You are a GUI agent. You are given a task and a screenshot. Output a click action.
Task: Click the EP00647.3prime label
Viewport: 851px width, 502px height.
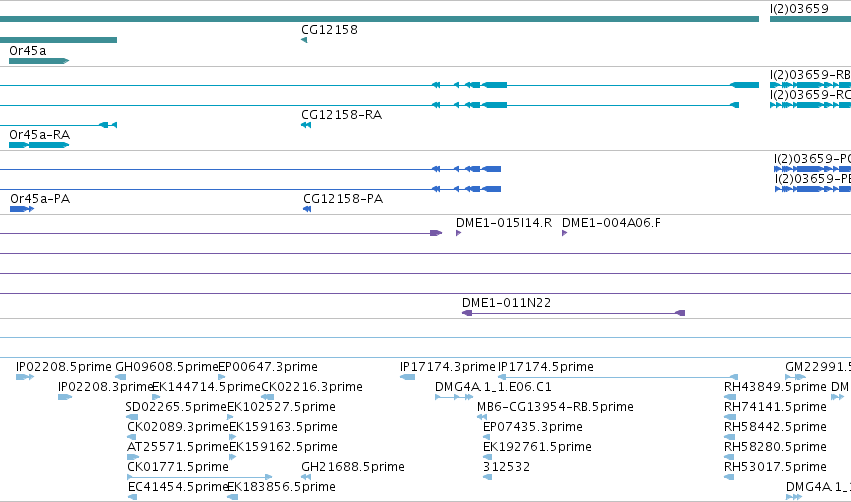[268, 367]
